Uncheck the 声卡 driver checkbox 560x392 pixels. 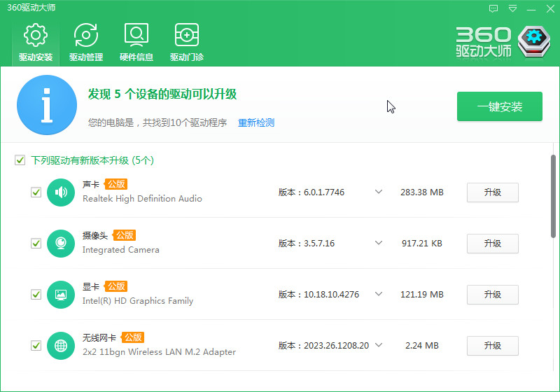[x=36, y=192]
